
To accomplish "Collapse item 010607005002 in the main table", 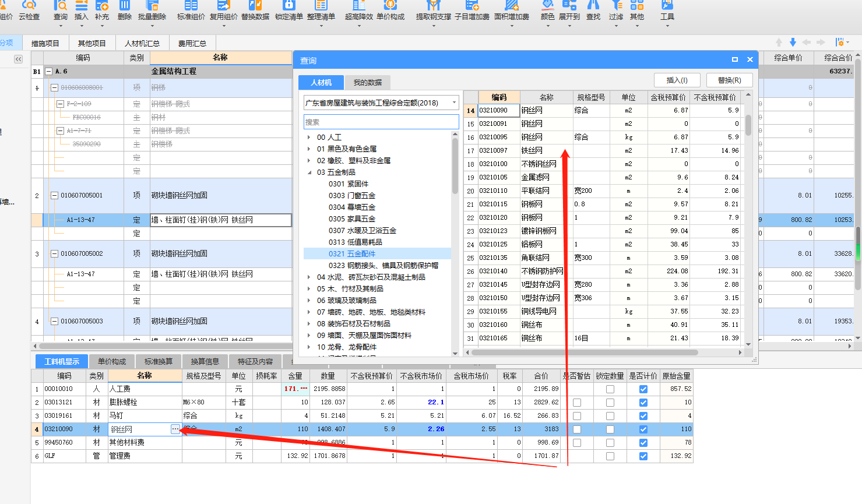I will (x=54, y=253).
